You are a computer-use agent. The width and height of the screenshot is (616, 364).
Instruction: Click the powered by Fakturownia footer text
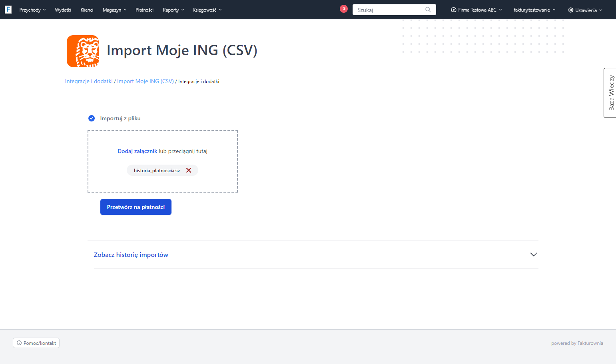(x=577, y=343)
